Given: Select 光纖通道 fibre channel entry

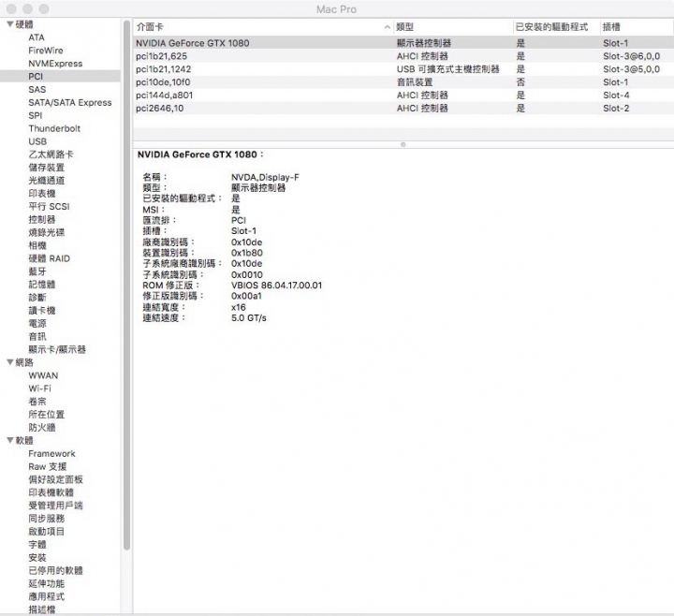Looking at the screenshot, I should click(x=47, y=181).
